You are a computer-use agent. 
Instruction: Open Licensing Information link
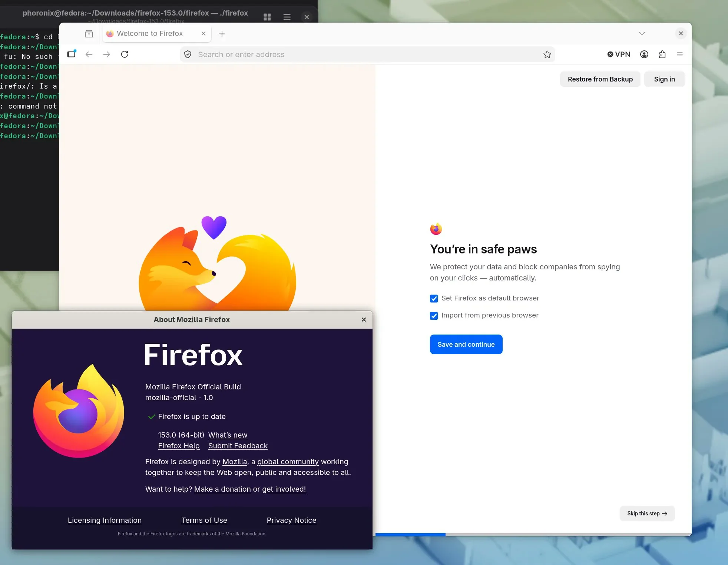[105, 520]
